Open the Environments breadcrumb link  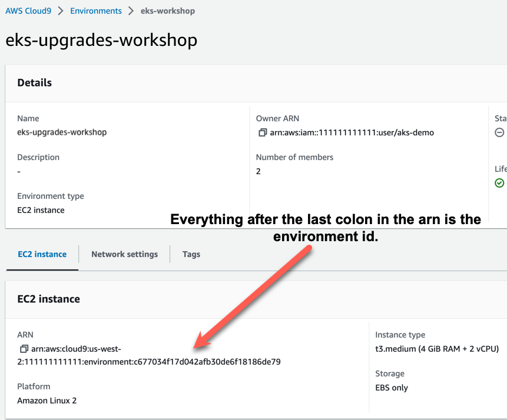pyautogui.click(x=96, y=11)
